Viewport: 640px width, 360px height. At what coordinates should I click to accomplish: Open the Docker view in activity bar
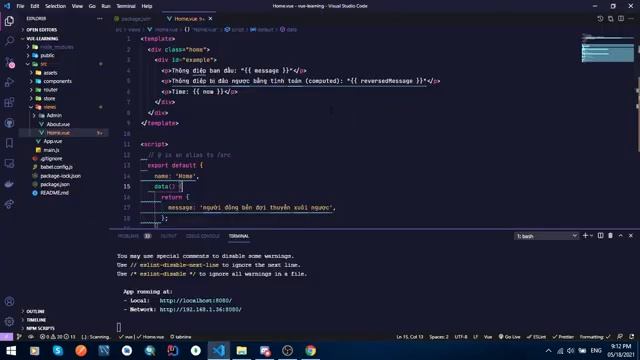(x=9, y=184)
